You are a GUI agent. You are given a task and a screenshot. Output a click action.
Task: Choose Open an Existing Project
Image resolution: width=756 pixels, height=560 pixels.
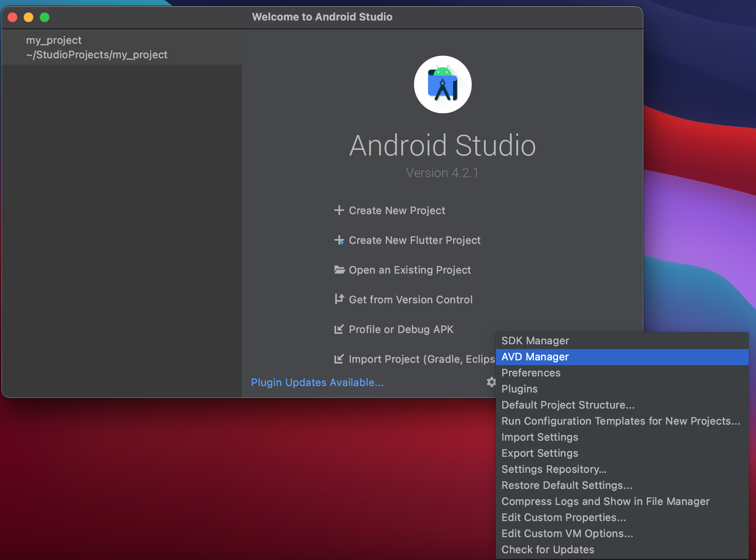(410, 270)
